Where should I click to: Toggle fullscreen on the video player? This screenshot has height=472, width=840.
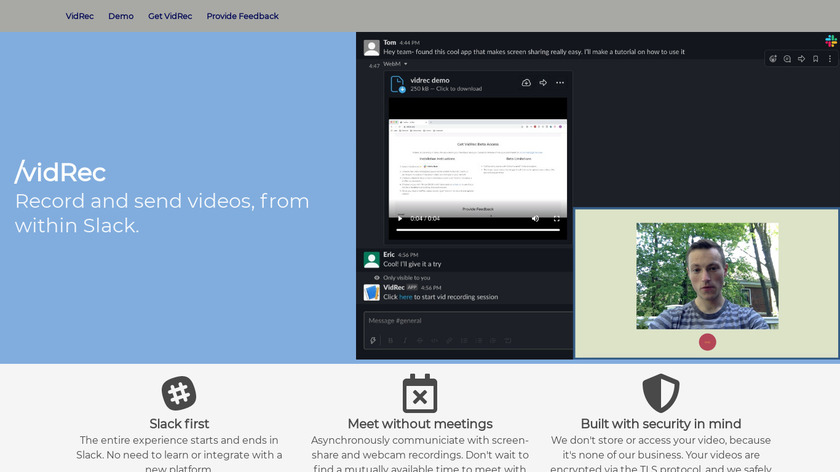coord(556,218)
